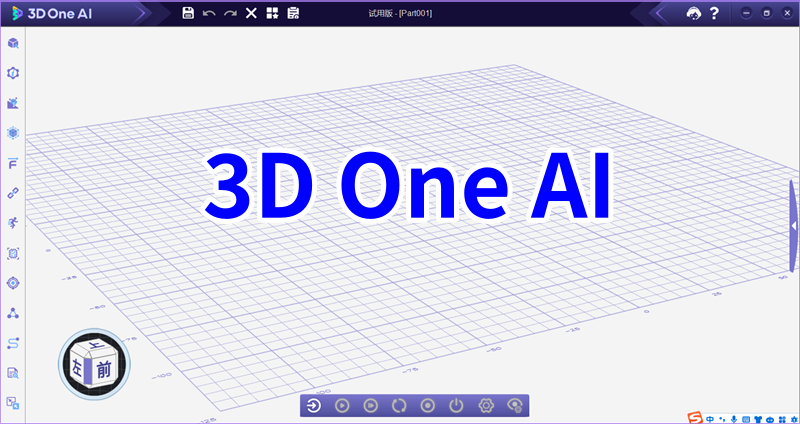Undo the last action
This screenshot has height=424, width=800.
209,13
